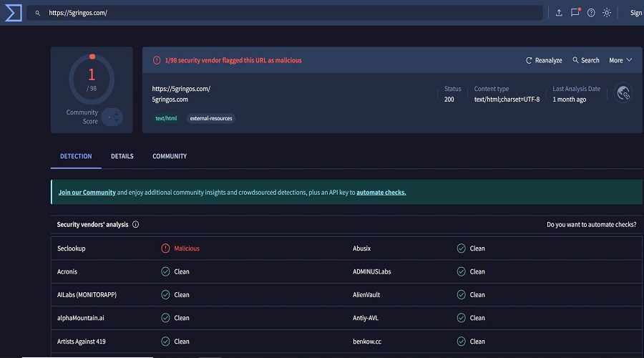The image size is (644, 358).
Task: Click the external-resources tag
Action: pos(211,118)
